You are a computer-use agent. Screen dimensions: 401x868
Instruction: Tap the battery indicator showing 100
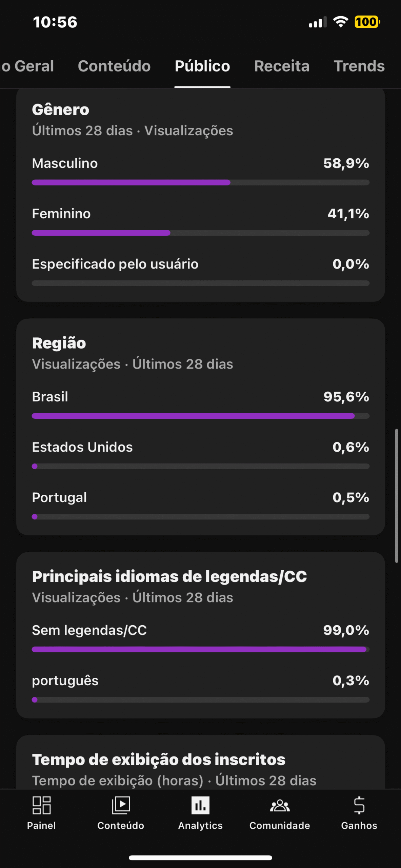(367, 22)
